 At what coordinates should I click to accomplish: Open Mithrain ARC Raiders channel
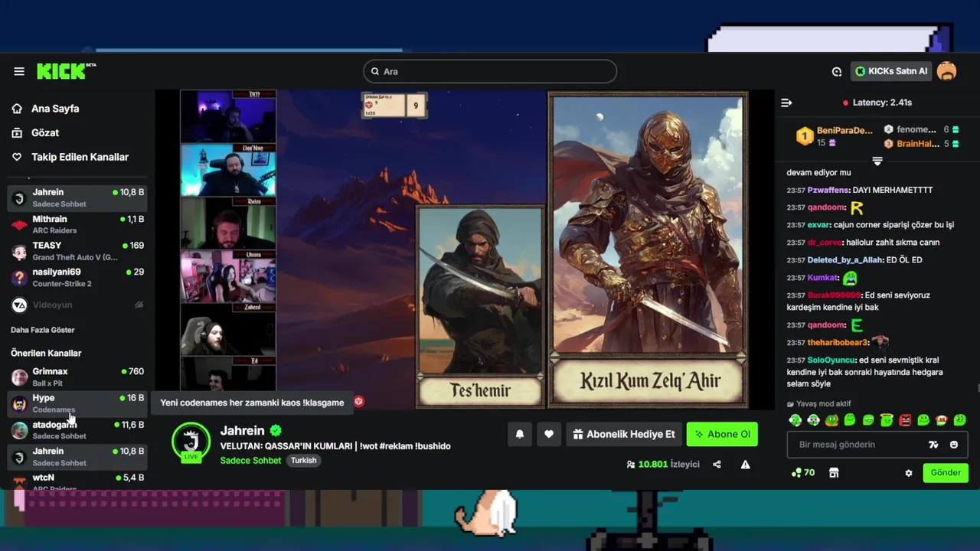[x=77, y=224]
